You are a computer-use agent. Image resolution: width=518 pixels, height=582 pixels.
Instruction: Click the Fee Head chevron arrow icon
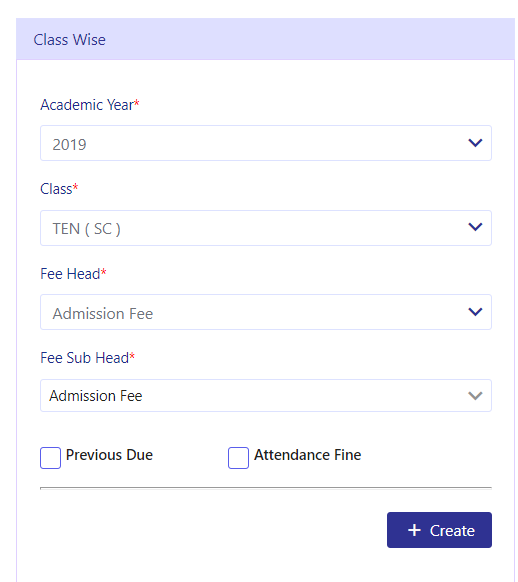(475, 312)
